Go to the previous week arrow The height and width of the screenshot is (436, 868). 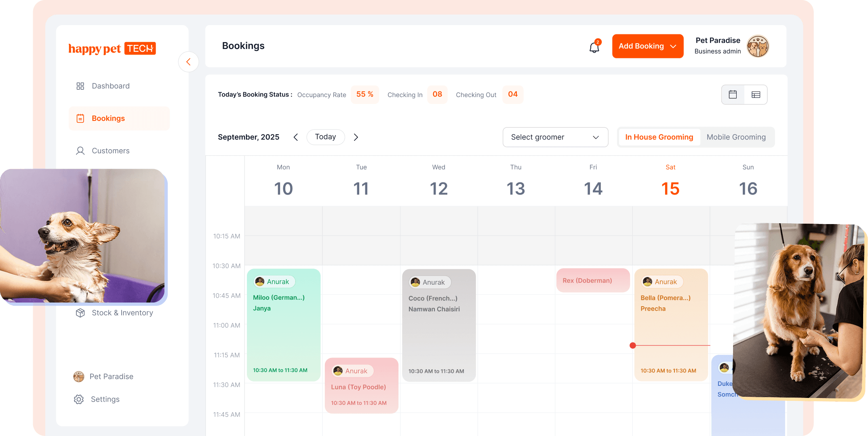[296, 137]
